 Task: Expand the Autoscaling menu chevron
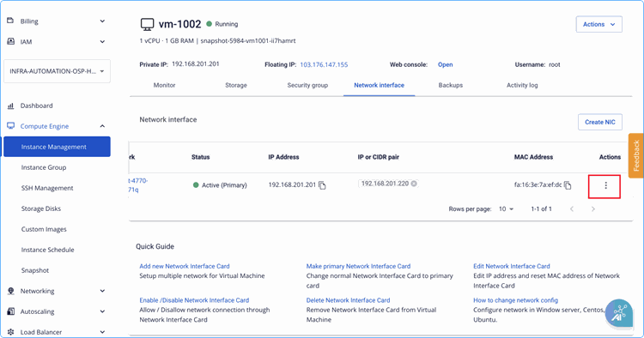(102, 311)
